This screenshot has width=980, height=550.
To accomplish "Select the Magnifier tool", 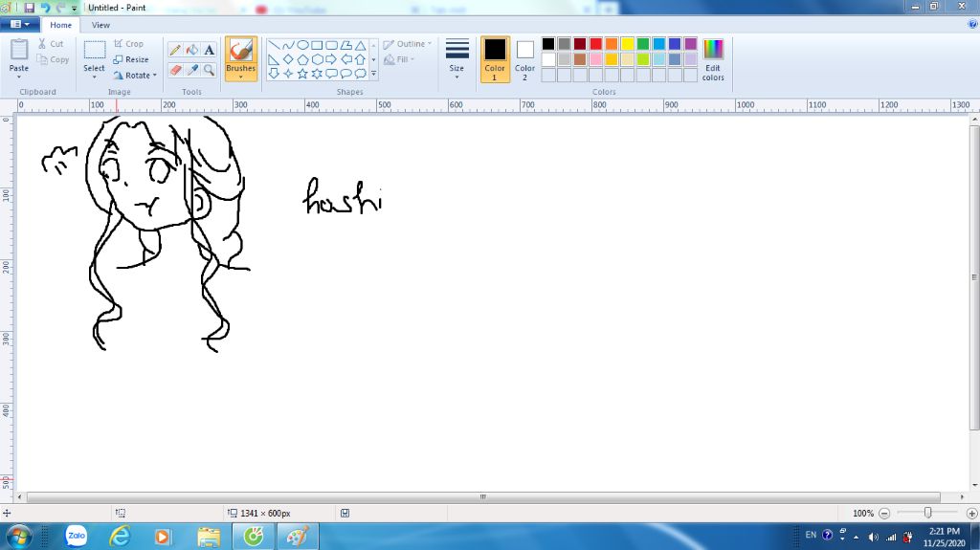I will [x=209, y=70].
